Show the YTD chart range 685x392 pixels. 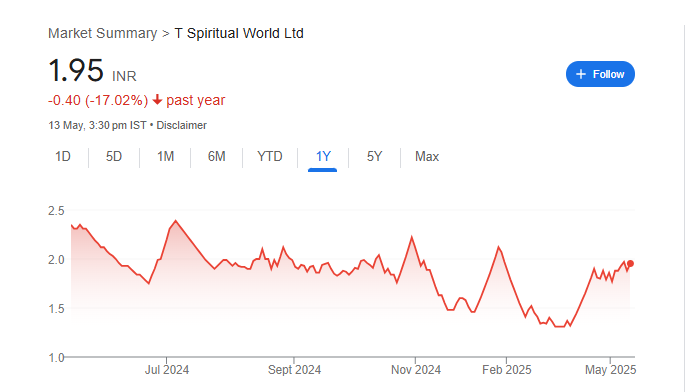(x=270, y=156)
